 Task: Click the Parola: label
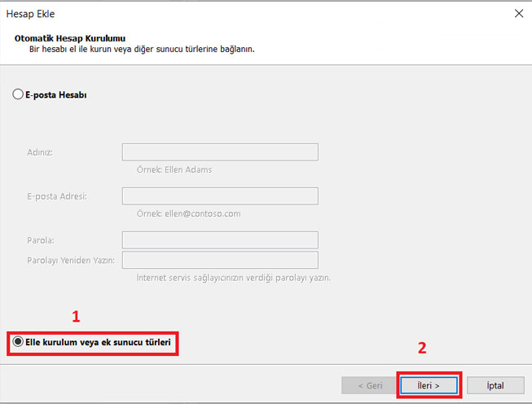pos(42,240)
